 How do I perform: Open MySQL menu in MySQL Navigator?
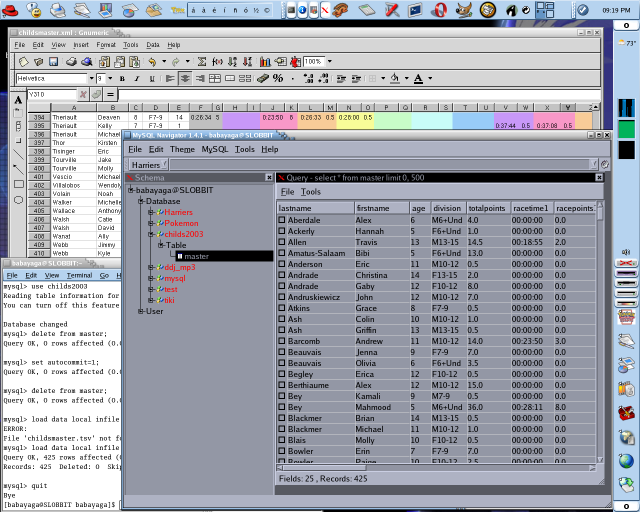215,149
